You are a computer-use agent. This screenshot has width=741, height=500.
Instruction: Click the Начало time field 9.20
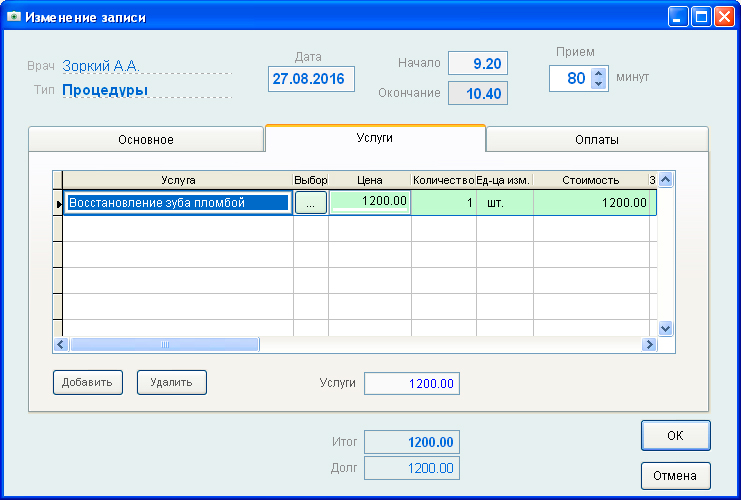[x=478, y=63]
